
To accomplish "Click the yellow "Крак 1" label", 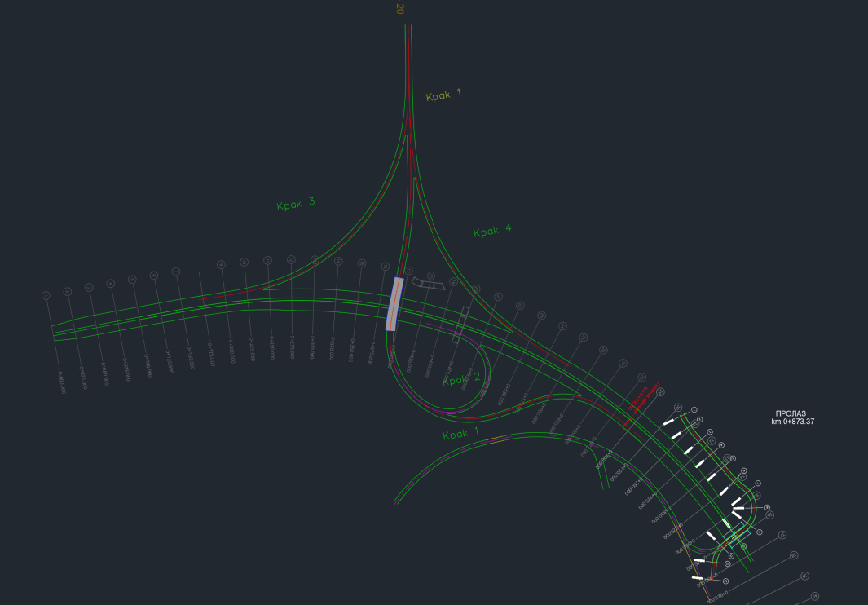I will click(443, 95).
